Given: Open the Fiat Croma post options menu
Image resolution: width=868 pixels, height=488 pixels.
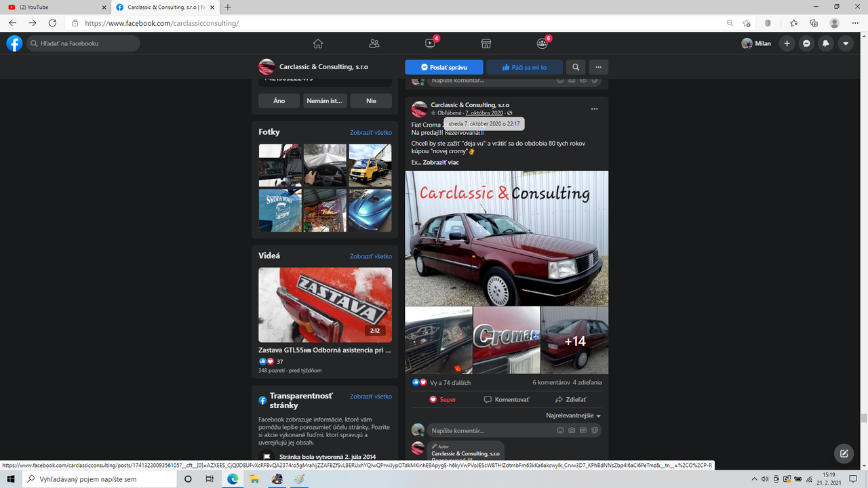Looking at the screenshot, I should coord(594,108).
